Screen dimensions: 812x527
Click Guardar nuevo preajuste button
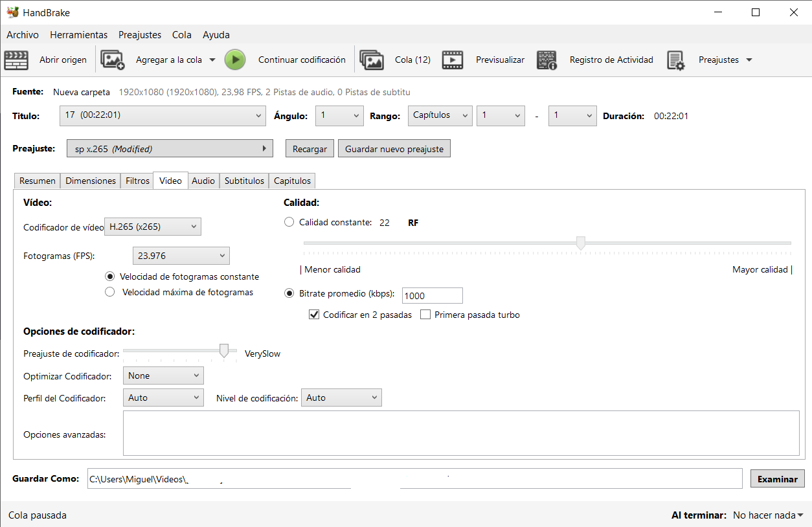tap(394, 148)
